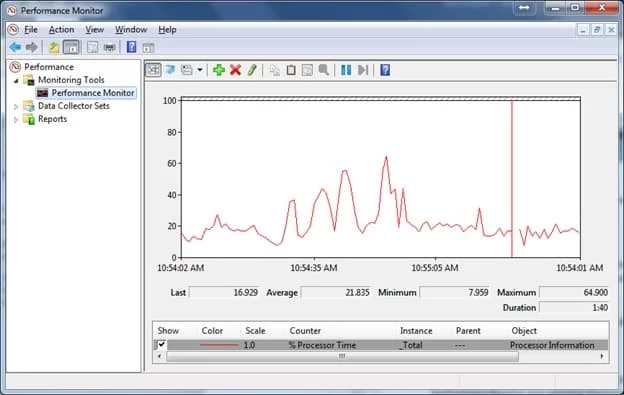The height and width of the screenshot is (395, 624).
Task: Highlight the counter with the pencil icon
Action: [252, 70]
